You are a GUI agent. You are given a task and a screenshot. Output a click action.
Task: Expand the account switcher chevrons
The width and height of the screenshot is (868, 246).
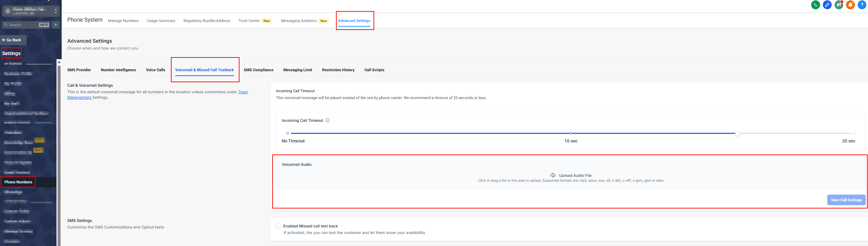pyautogui.click(x=55, y=11)
